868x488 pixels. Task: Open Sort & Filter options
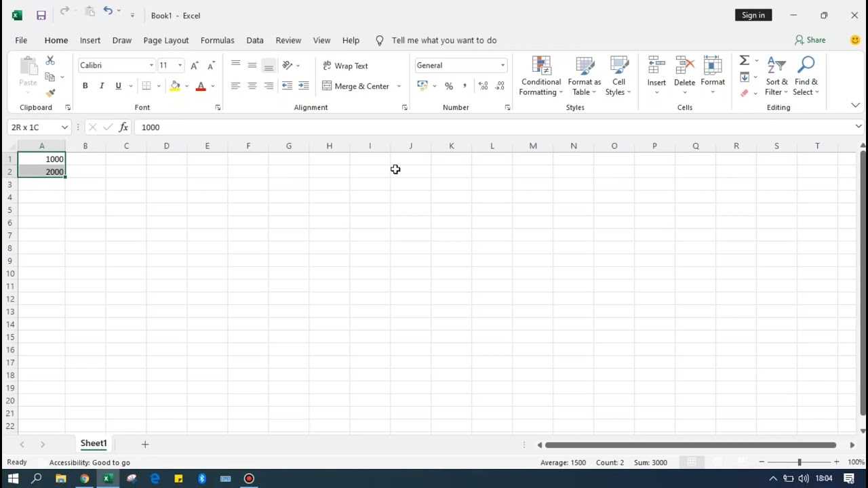tap(776, 76)
